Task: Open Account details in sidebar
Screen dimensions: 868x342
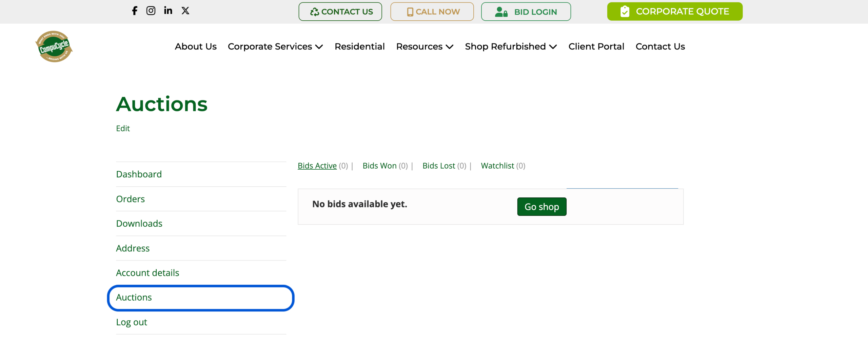Action: [201, 273]
